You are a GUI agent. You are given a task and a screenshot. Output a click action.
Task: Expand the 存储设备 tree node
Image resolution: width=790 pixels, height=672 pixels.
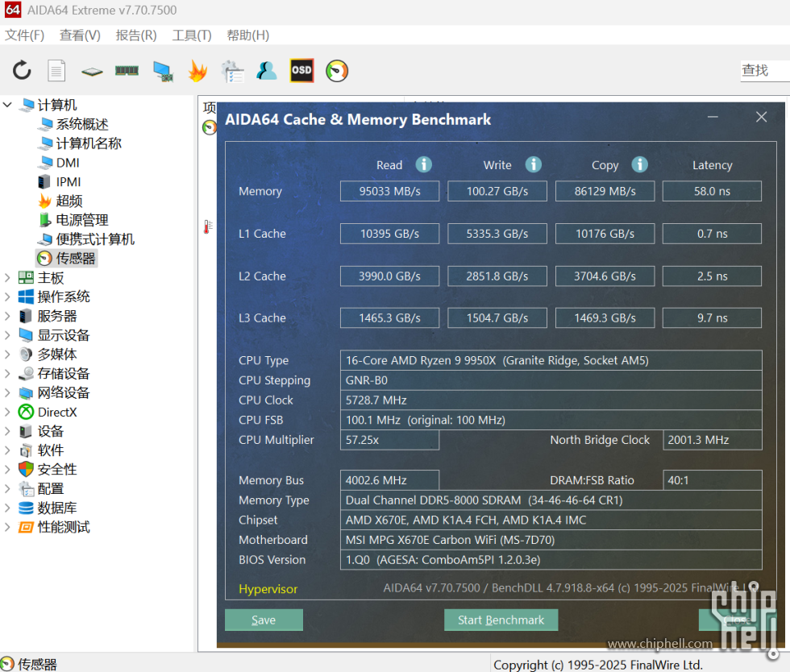tap(7, 373)
